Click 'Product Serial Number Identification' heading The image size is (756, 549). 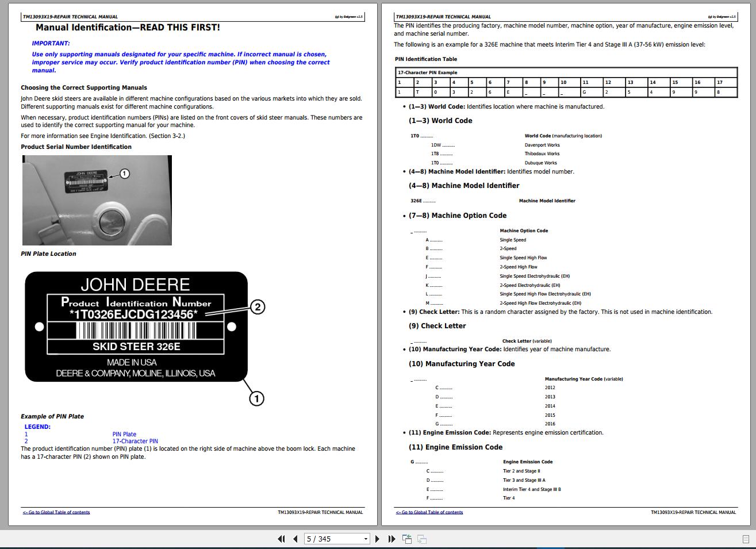point(76,147)
